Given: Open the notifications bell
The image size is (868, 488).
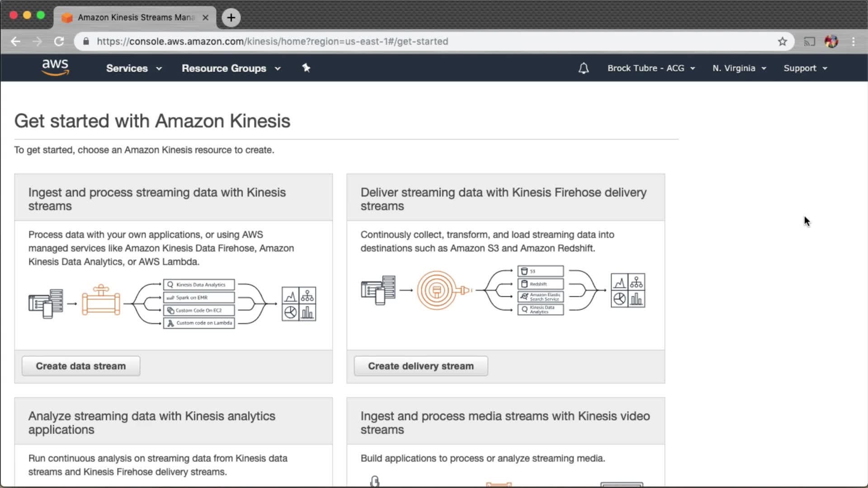Looking at the screenshot, I should click(584, 68).
